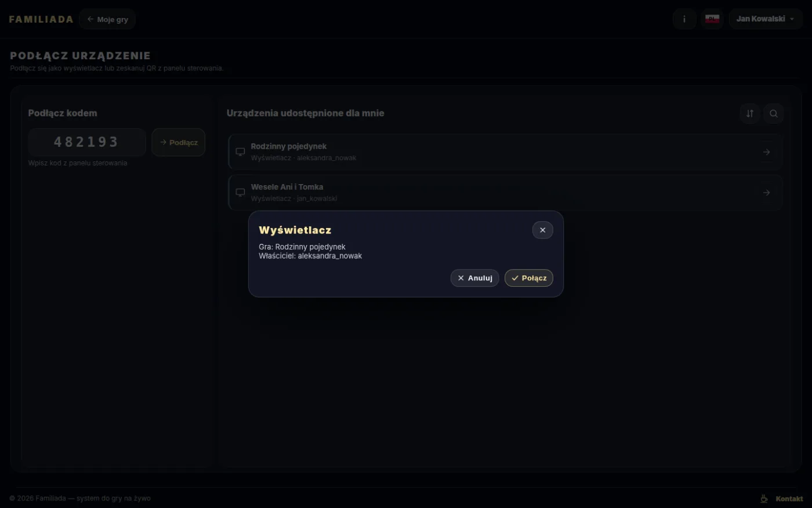
Task: Click the display icon beside Rodzinny pojedynek
Action: click(240, 152)
